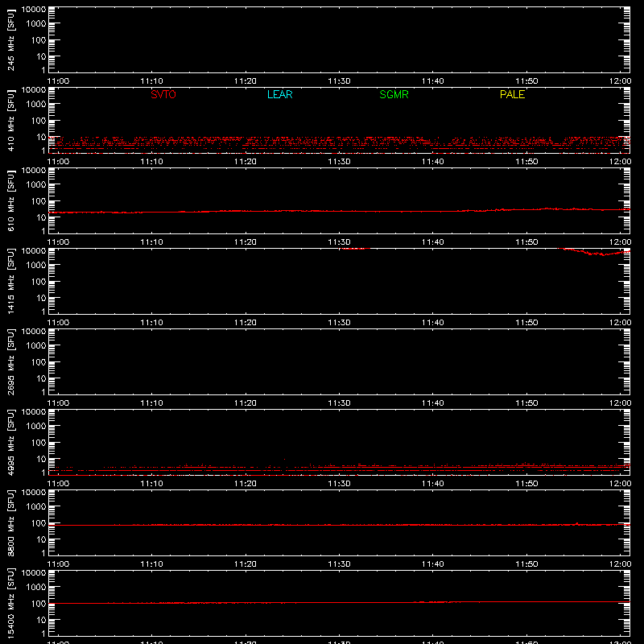Click the isolated 4995 MHz spike point near 11:25

click(x=285, y=459)
